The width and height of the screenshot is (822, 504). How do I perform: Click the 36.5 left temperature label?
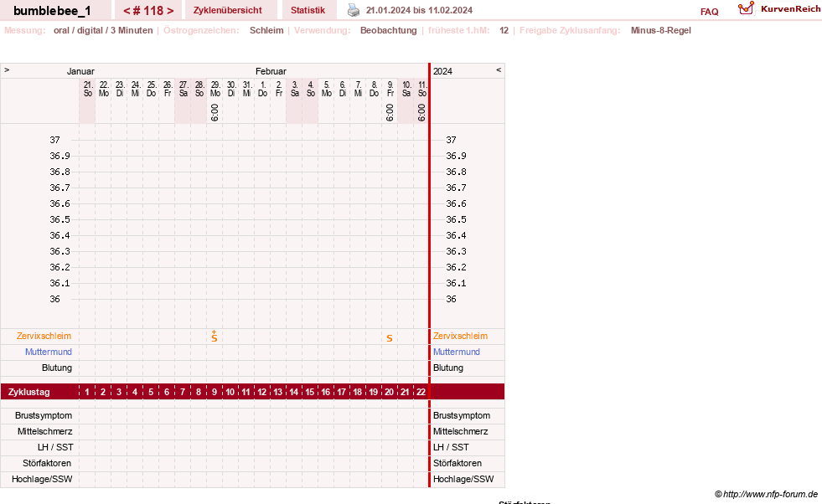point(59,219)
